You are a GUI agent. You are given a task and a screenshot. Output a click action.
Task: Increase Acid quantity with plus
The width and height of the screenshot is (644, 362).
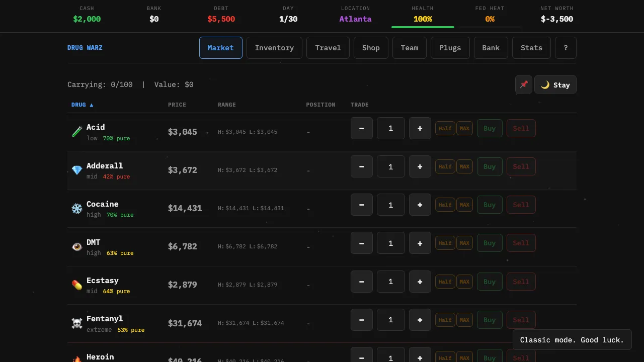pos(420,128)
